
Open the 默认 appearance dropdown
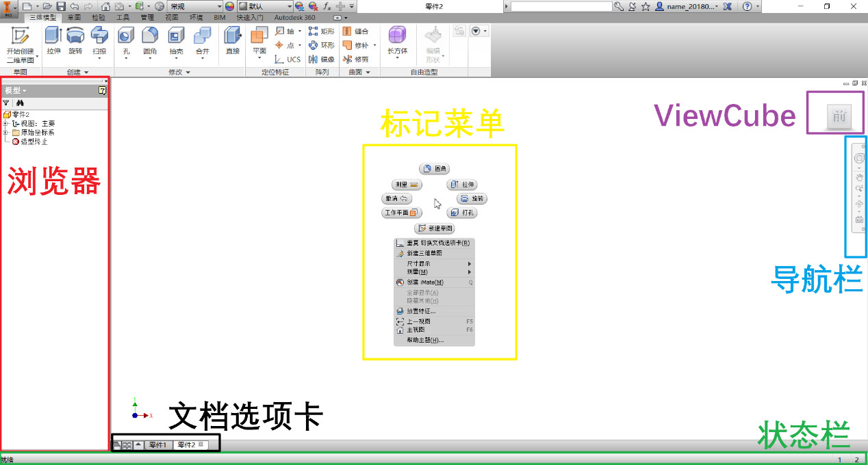point(265,6)
